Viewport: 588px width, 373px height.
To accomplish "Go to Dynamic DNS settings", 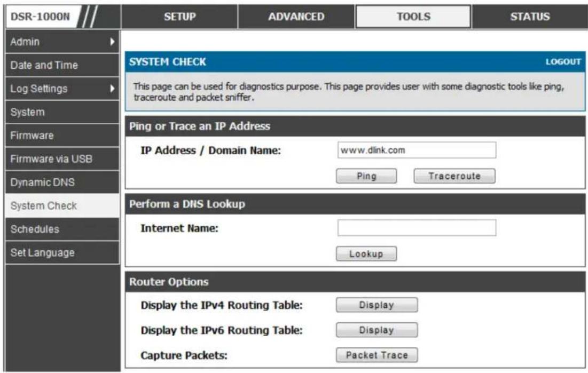I will (x=62, y=182).
